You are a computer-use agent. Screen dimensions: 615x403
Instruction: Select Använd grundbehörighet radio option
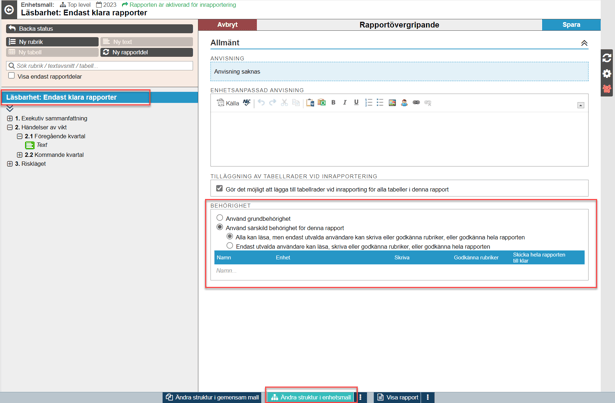(x=220, y=218)
